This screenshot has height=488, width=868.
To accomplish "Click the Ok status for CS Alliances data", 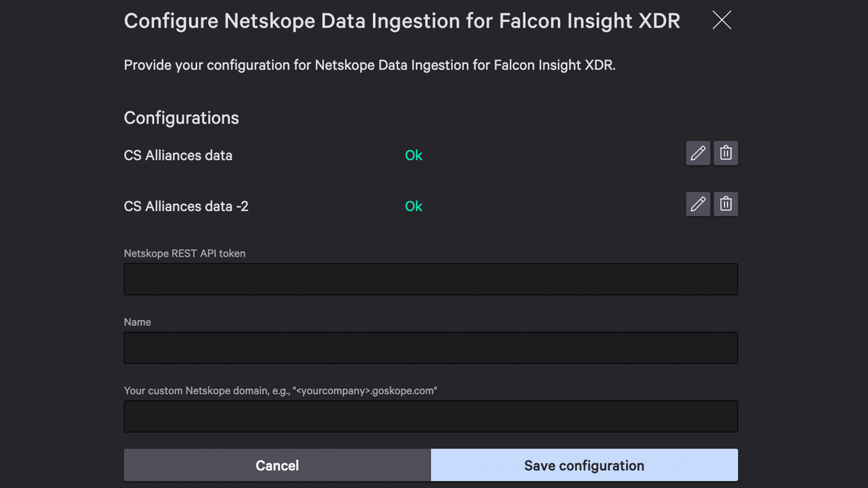I will tap(413, 155).
